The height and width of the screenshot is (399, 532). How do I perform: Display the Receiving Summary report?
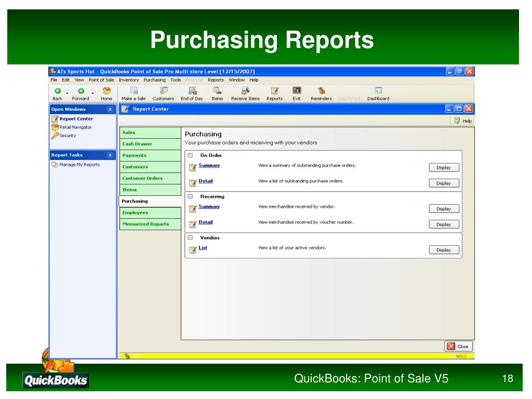pos(444,209)
